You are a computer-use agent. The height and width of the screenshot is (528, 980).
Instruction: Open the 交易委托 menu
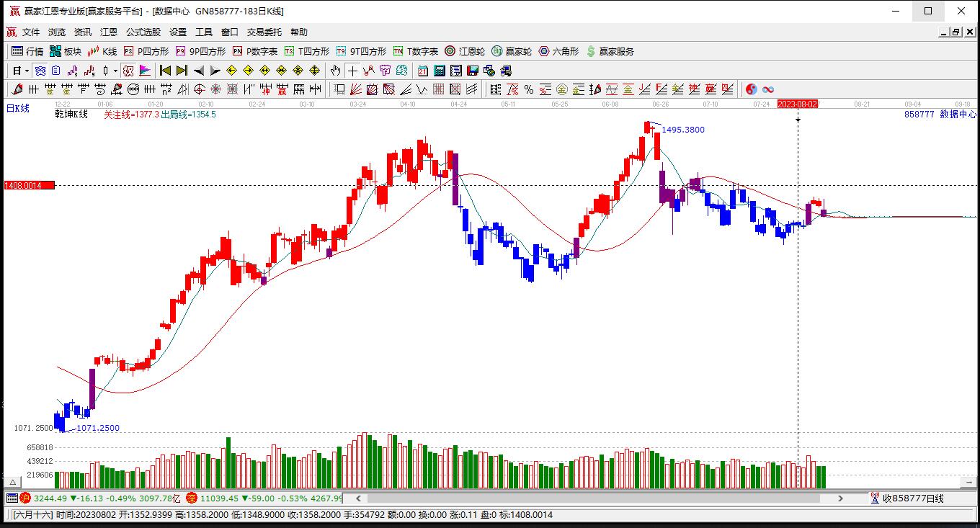(264, 32)
